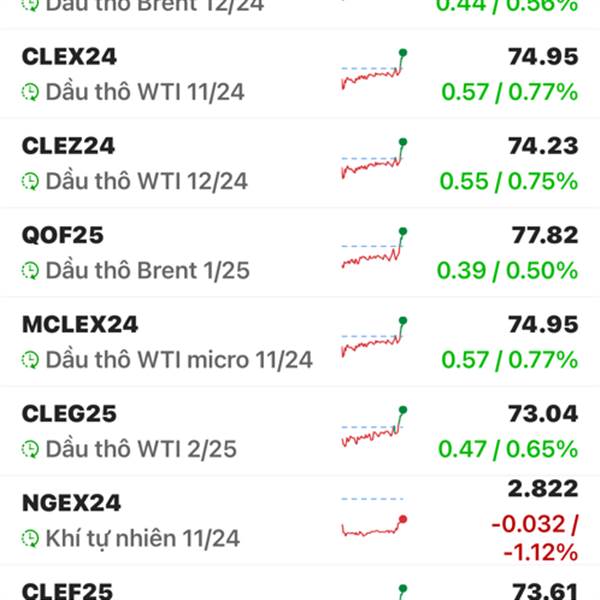Open the CLEZ24 sparkline chart
Viewport: 600px width, 600px height.
tap(374, 158)
